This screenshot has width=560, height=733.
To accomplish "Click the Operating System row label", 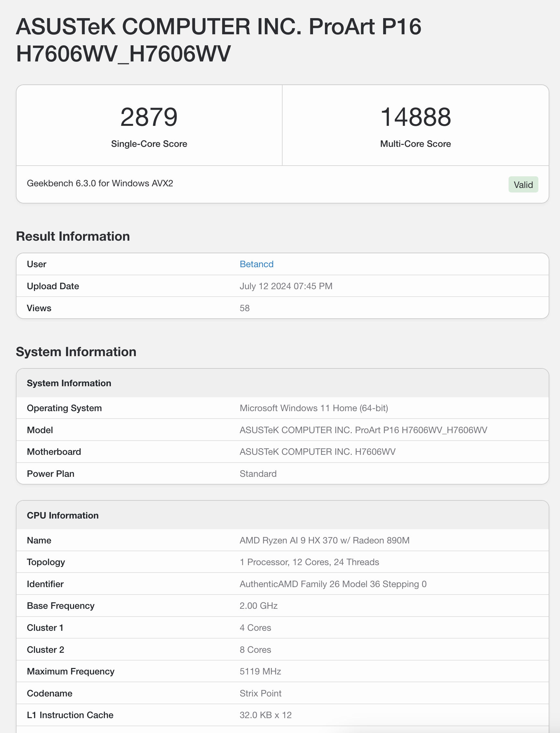I will tap(64, 408).
